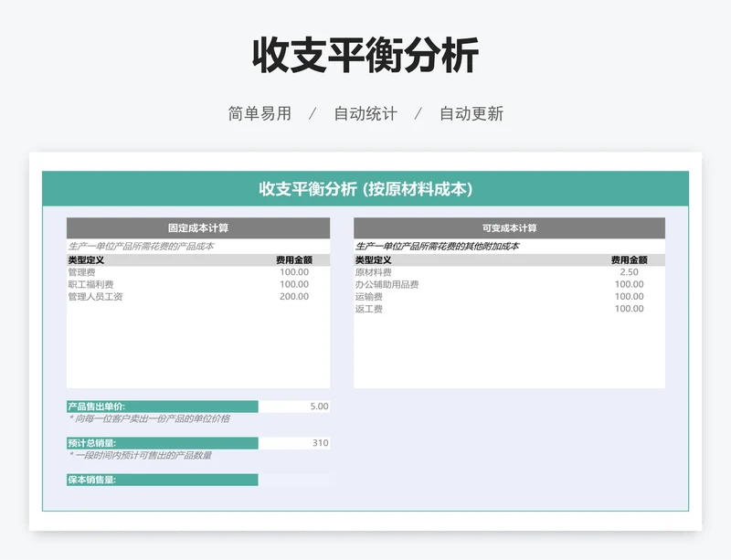Screen dimensions: 731x560
Task: Click the 办公辅助用品费 cell
Action: click(x=387, y=284)
